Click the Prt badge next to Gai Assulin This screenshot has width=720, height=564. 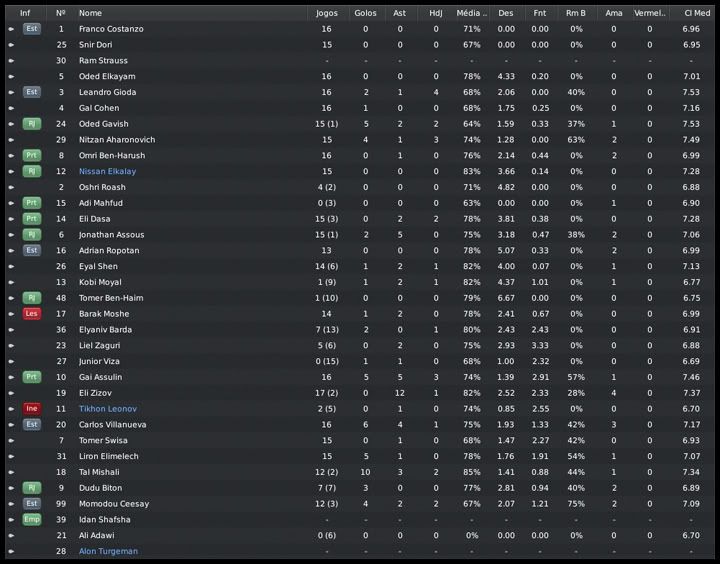(31, 377)
